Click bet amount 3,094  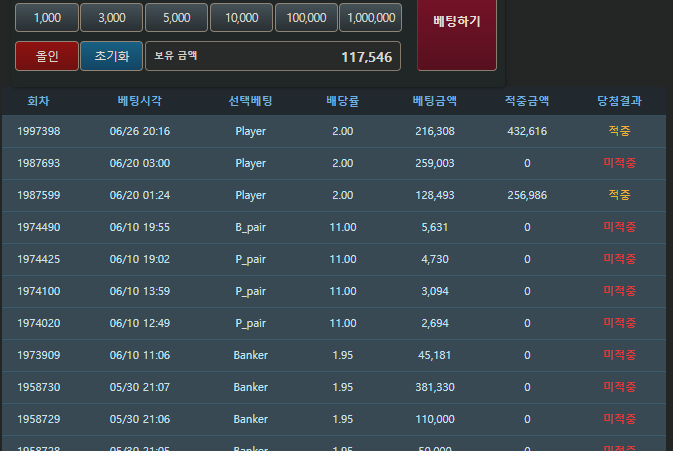coord(435,291)
